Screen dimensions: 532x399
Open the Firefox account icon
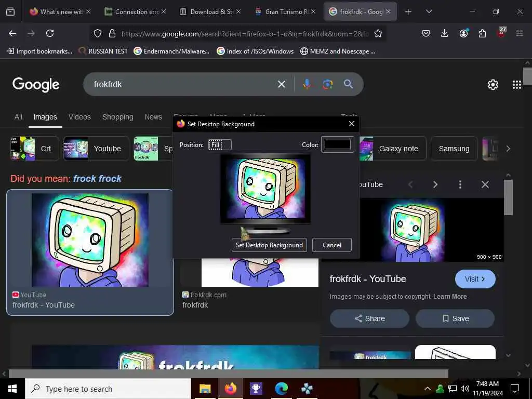coord(463,33)
